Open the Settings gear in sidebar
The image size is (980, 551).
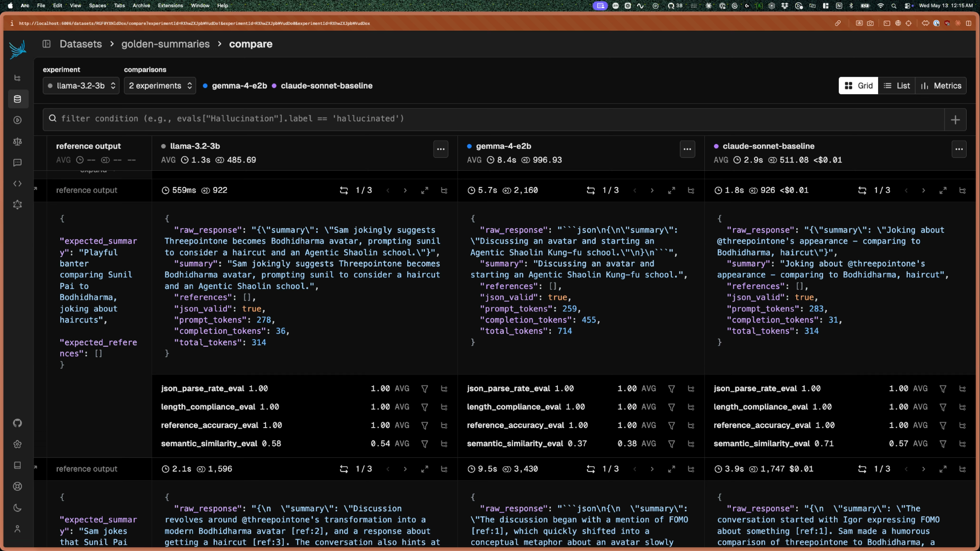pyautogui.click(x=18, y=444)
